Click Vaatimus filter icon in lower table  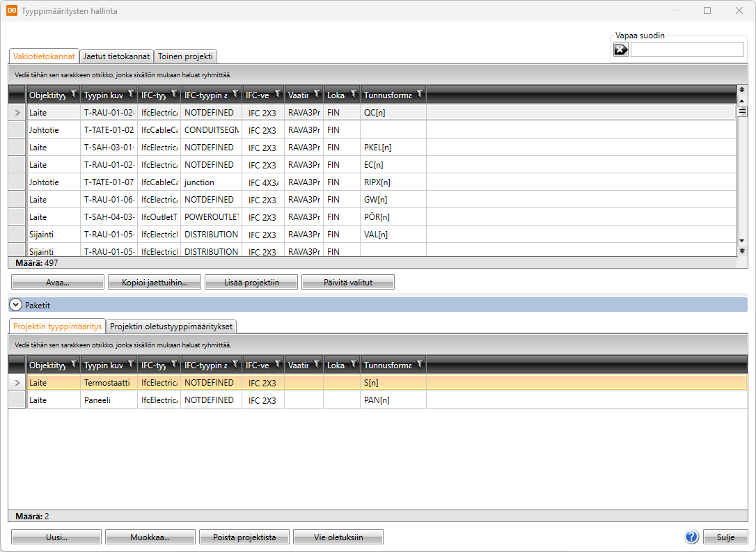pos(317,365)
